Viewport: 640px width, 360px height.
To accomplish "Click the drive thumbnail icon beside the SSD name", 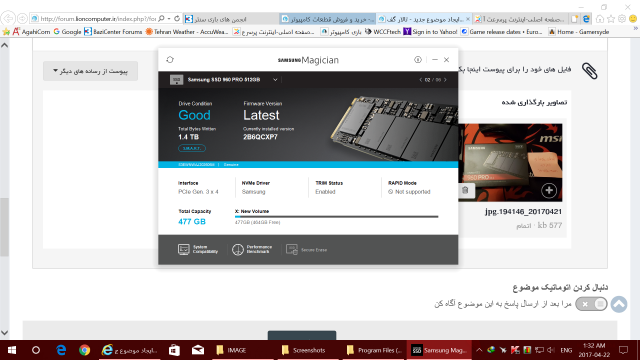I will pyautogui.click(x=176, y=80).
